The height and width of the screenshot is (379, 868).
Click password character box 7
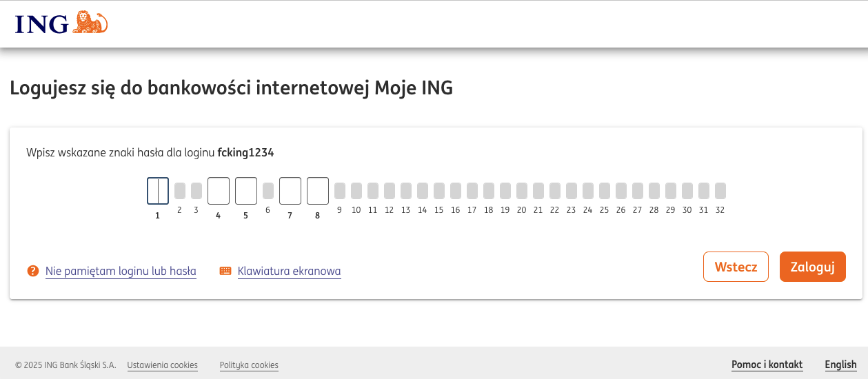click(x=290, y=191)
